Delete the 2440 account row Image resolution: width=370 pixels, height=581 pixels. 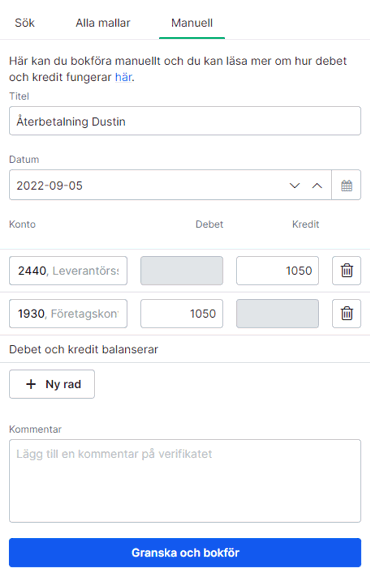click(x=347, y=270)
